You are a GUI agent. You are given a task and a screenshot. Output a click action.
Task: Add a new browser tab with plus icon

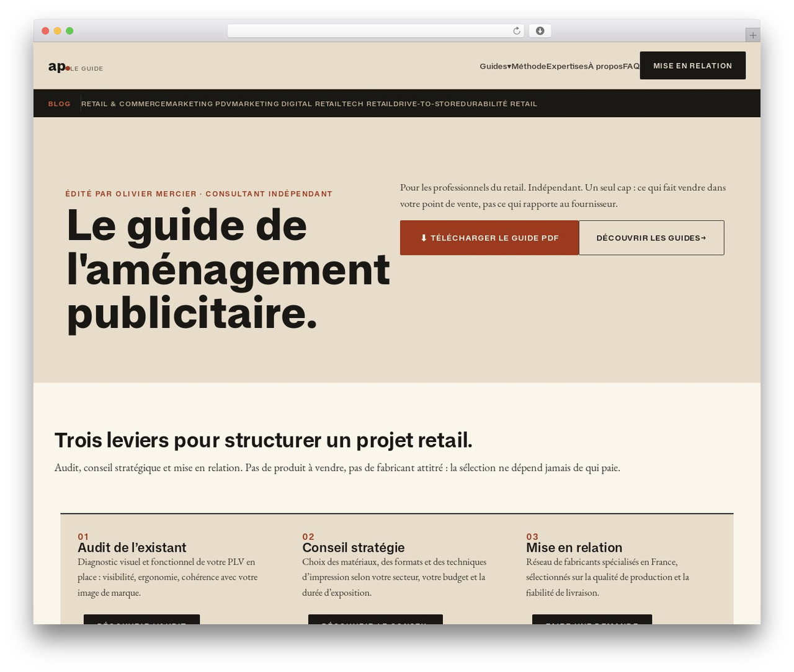pyautogui.click(x=752, y=35)
